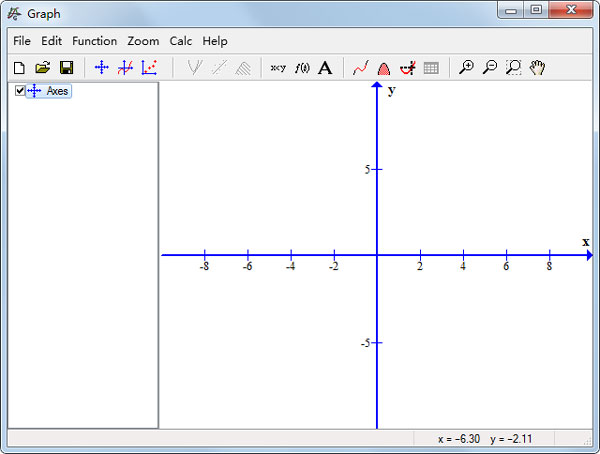Open the Zoom menu
600x454 pixels.
(x=143, y=41)
